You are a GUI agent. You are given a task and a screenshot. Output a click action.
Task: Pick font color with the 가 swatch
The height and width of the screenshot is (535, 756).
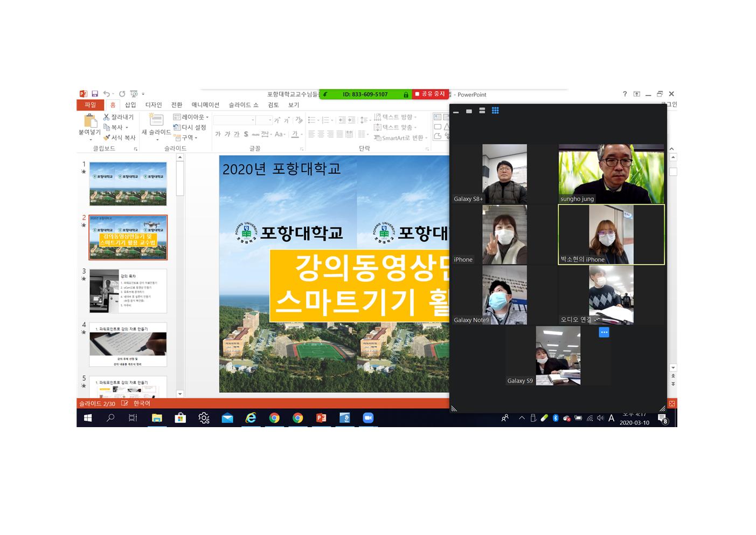tap(295, 134)
